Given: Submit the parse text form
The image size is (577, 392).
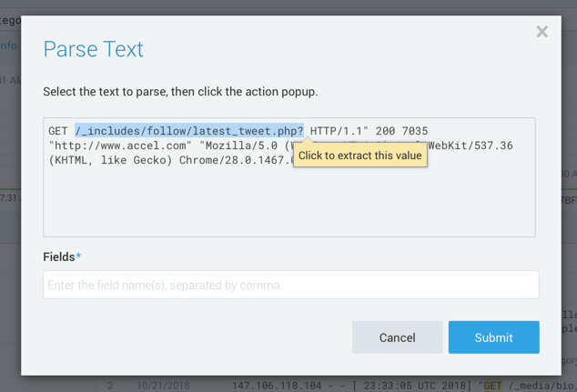Looking at the screenshot, I should point(493,337).
